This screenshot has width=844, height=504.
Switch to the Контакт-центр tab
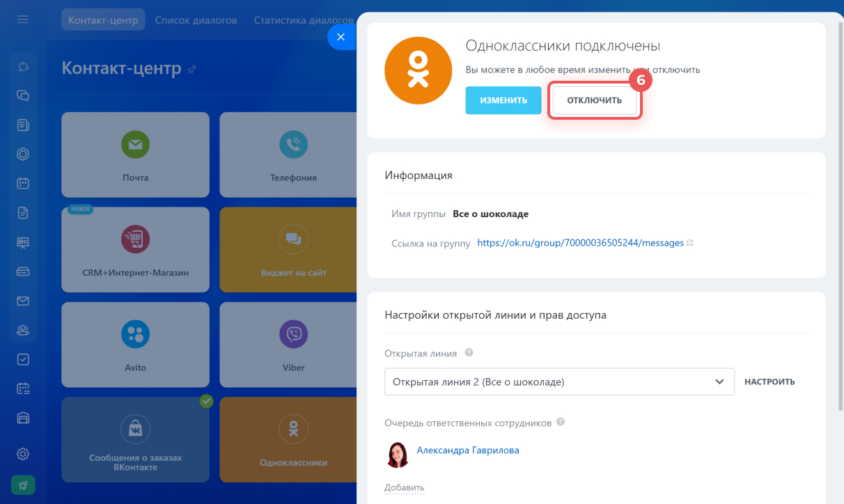point(103,20)
